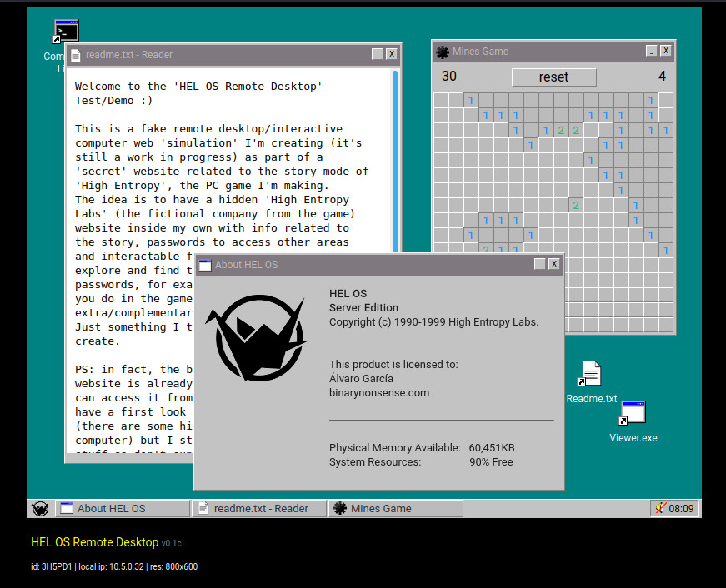Open the Readme.txt desktop shortcut
The image size is (726, 588).
(591, 382)
